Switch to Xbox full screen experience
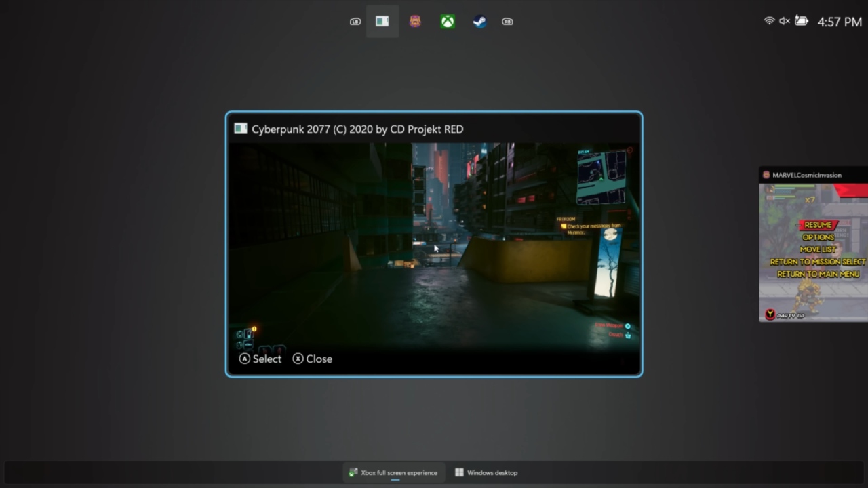This screenshot has height=488, width=868. click(x=393, y=472)
